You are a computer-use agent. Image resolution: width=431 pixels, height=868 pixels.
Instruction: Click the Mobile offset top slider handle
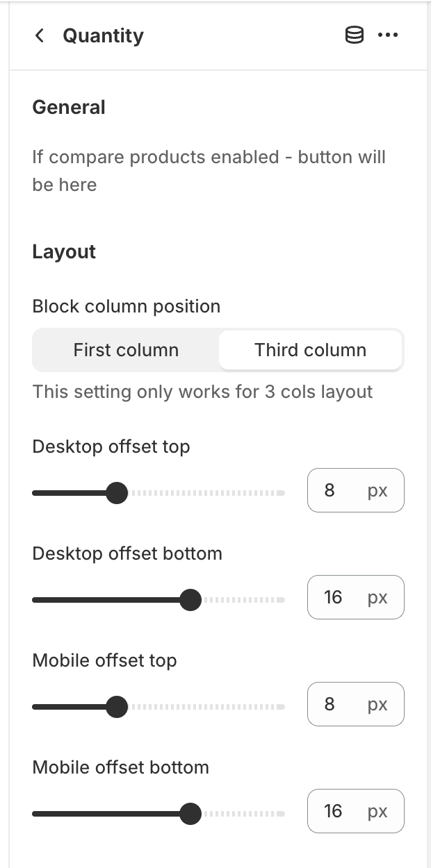coord(117,707)
